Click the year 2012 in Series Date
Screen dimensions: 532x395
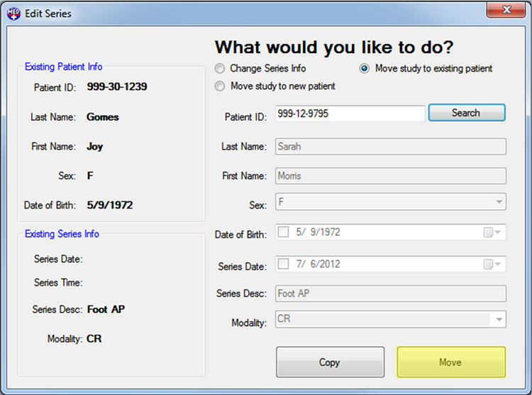(x=329, y=264)
